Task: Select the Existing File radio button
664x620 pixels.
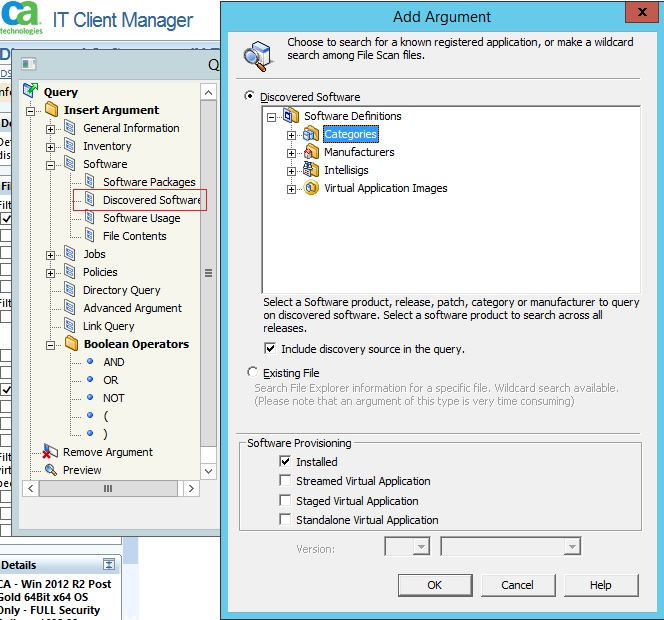Action: pyautogui.click(x=252, y=372)
